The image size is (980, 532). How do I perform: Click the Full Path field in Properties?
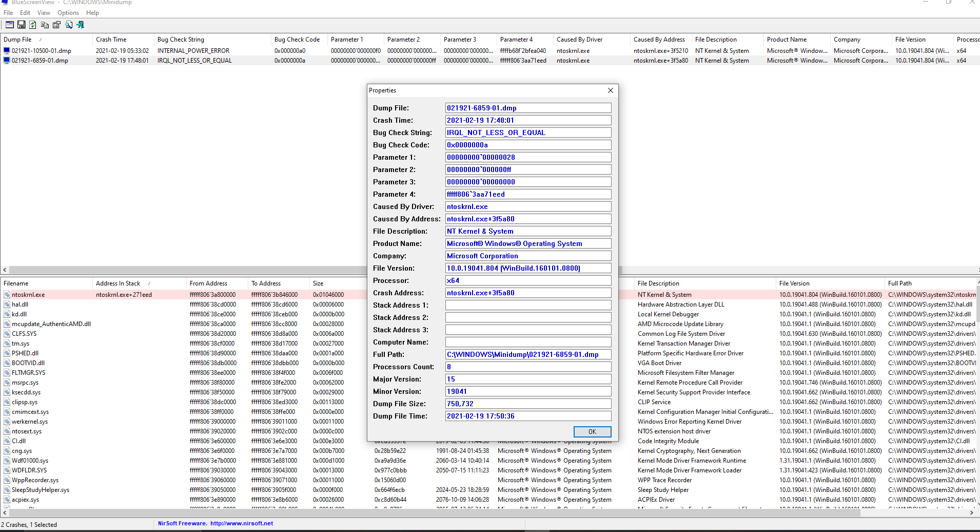[528, 354]
